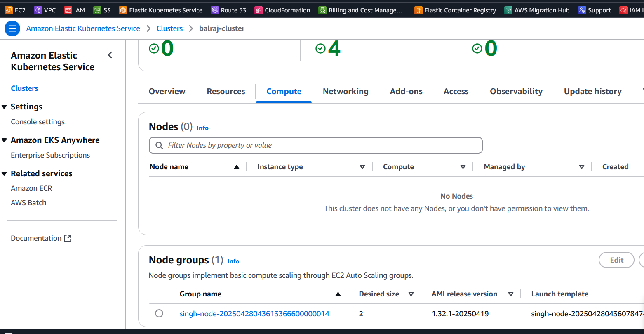The image size is (644, 334).
Task: Open the EC2 service shortcut icon
Action: coord(9,10)
